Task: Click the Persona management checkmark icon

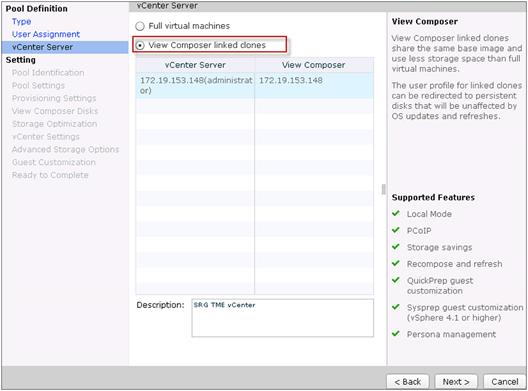Action: tap(396, 334)
